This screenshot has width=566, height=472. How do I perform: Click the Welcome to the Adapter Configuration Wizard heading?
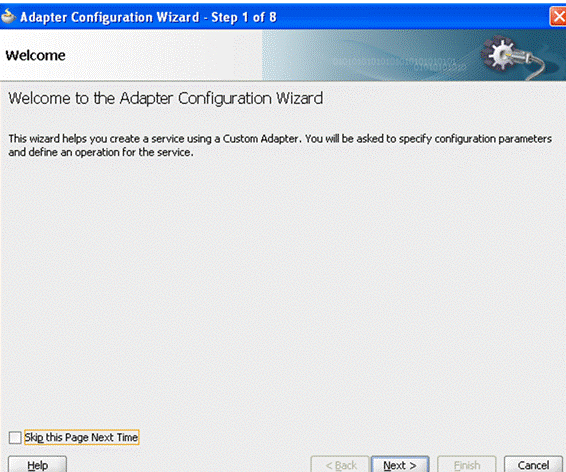(166, 98)
